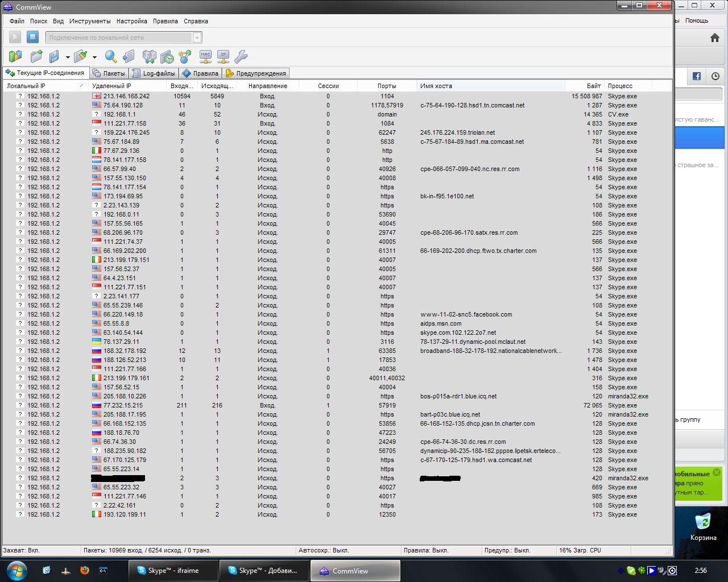Sort by the Сессии column header
Viewport: 728px width, 582px height.
328,86
